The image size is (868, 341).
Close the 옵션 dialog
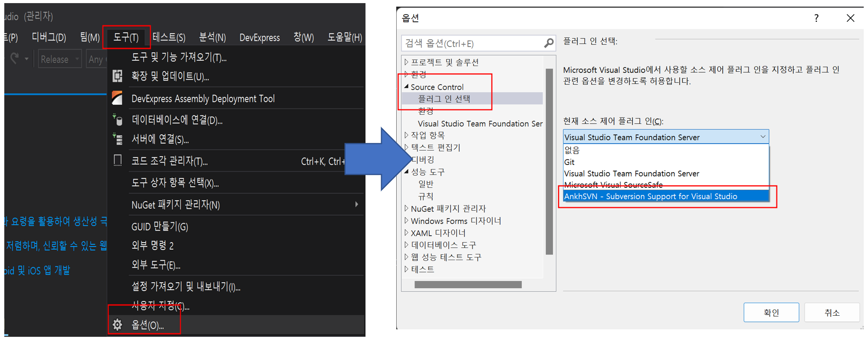tap(850, 18)
